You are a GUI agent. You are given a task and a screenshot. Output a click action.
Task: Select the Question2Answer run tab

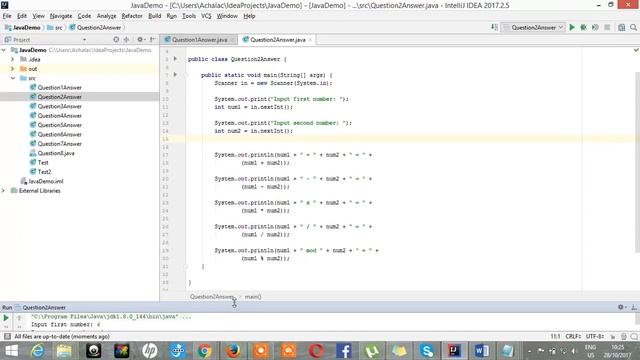[40, 307]
